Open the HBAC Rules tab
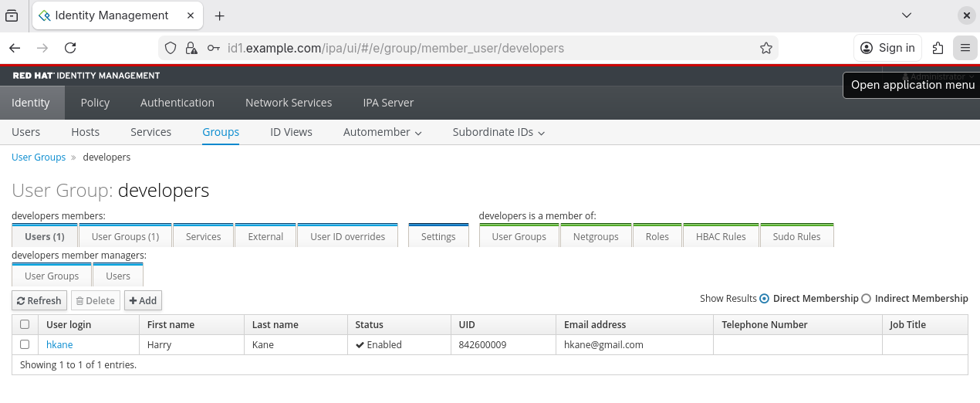The height and width of the screenshot is (403, 980). [x=721, y=236]
